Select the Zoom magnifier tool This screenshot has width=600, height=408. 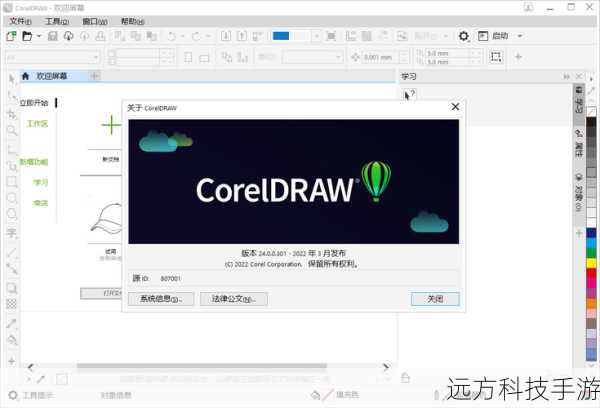[x=12, y=131]
